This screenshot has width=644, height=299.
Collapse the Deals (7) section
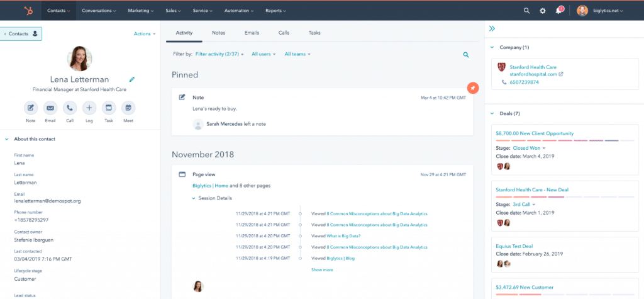tap(492, 113)
